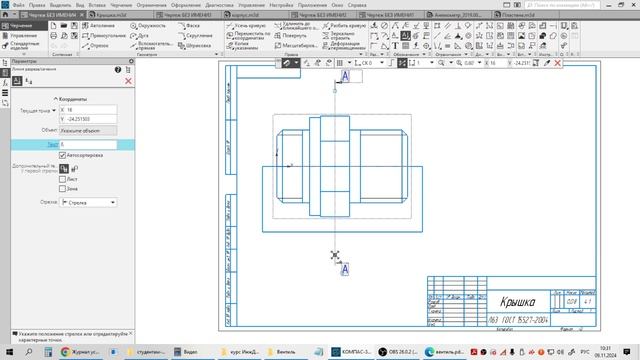Click the eyedropper icon in quick toolbar

click(547, 63)
